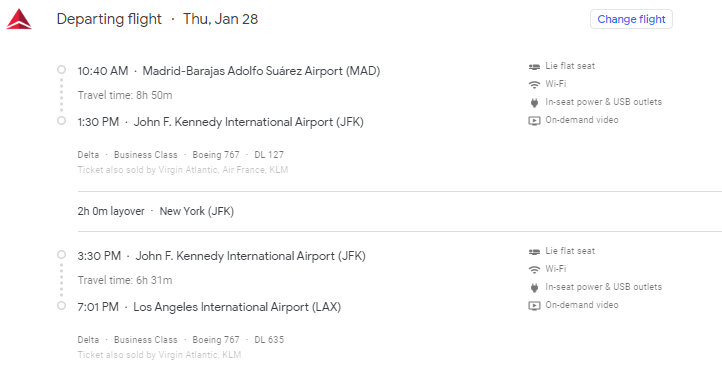Click the DL 635 flight number
722x368 pixels.
pyautogui.click(x=269, y=340)
